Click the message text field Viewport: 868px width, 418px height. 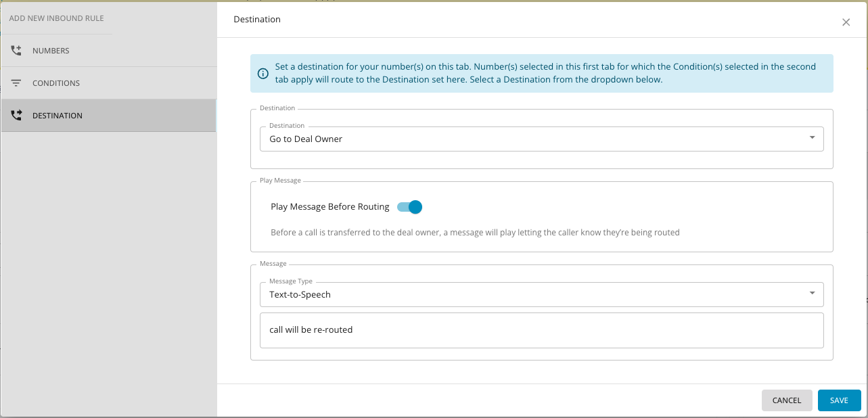tap(542, 330)
